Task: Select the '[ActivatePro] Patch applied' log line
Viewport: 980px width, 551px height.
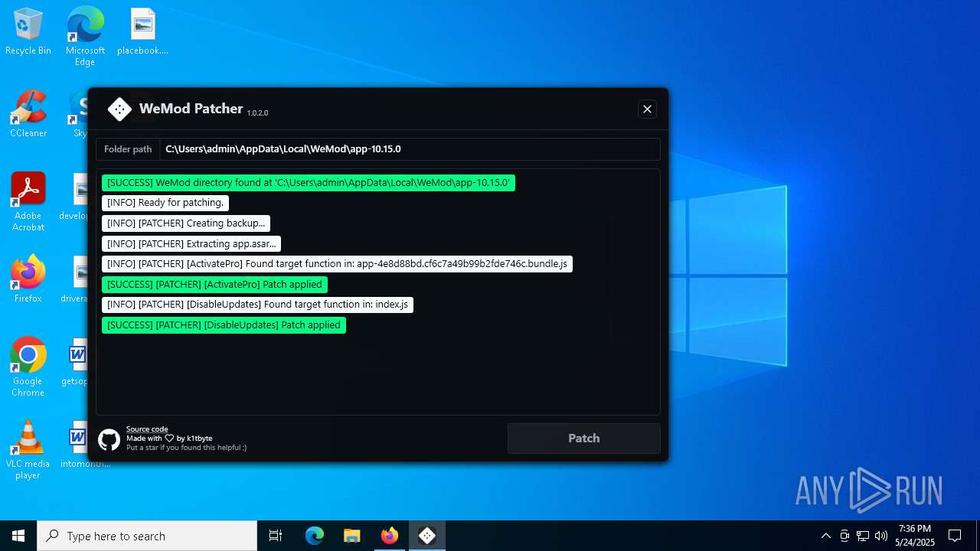Action: coord(214,285)
